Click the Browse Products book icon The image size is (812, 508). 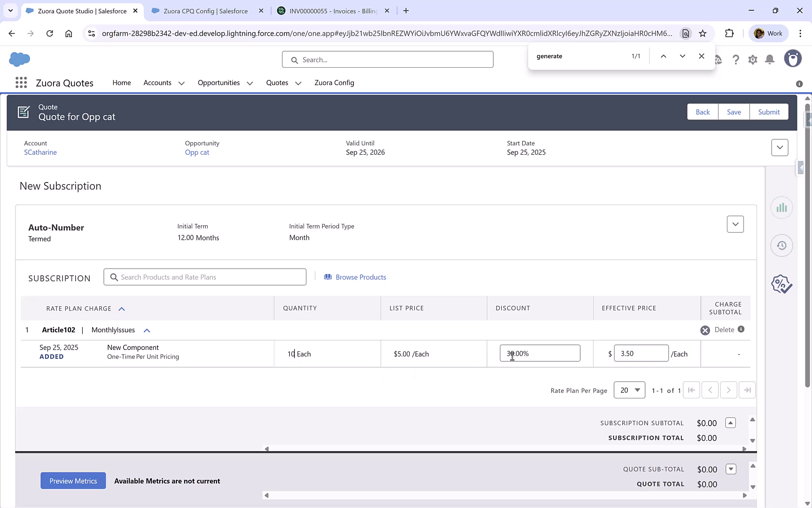[328, 277]
